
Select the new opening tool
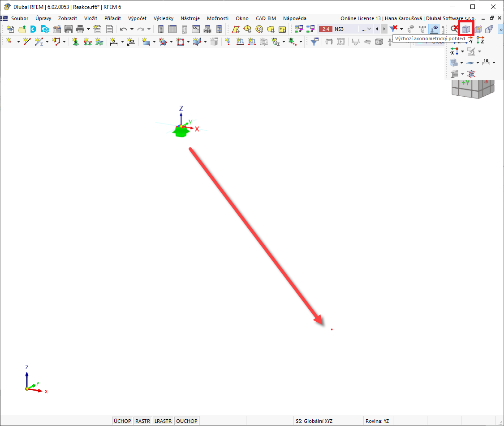pyautogui.click(x=180, y=41)
